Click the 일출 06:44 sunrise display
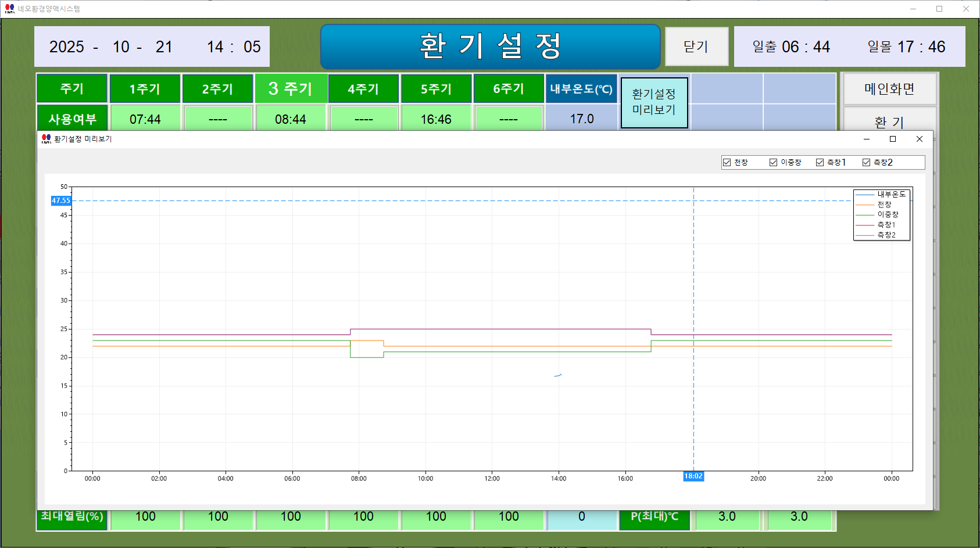Screen dimensions: 980x548 point(791,46)
